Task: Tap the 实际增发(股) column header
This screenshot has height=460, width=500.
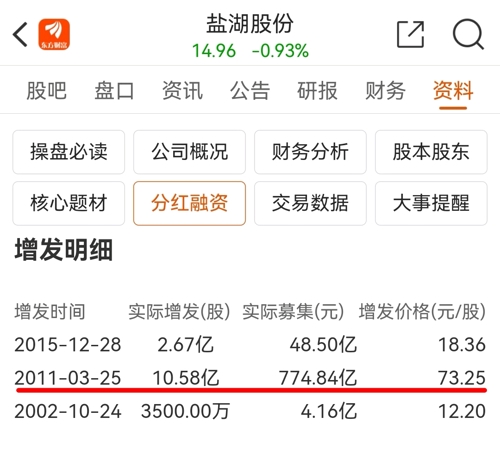Action: pos(179,312)
